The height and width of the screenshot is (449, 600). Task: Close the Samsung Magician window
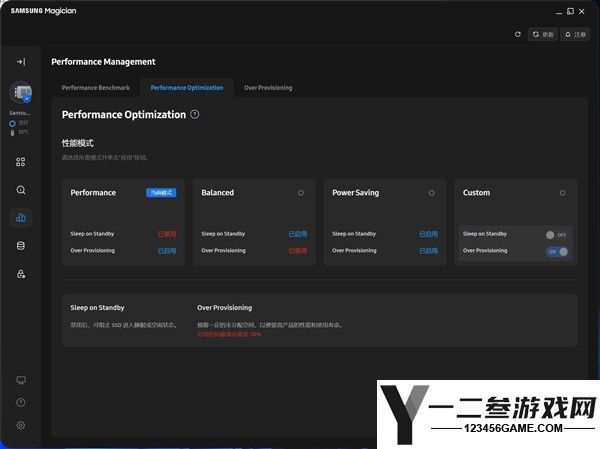(582, 11)
